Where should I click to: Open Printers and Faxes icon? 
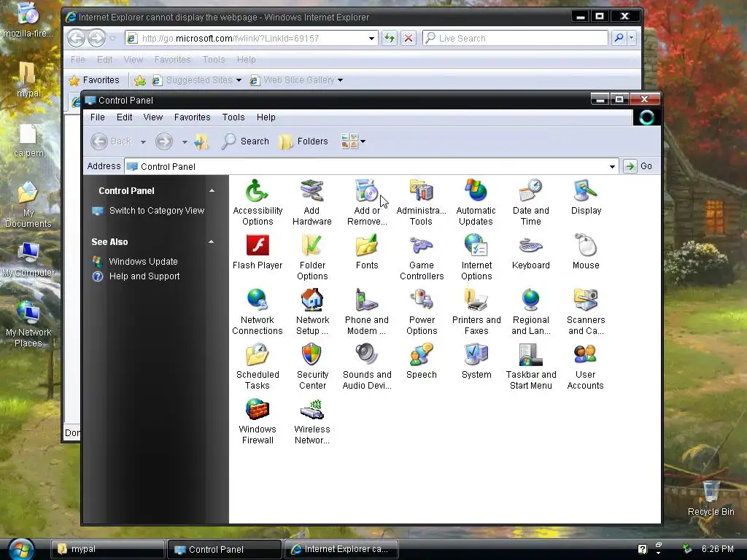(x=476, y=311)
